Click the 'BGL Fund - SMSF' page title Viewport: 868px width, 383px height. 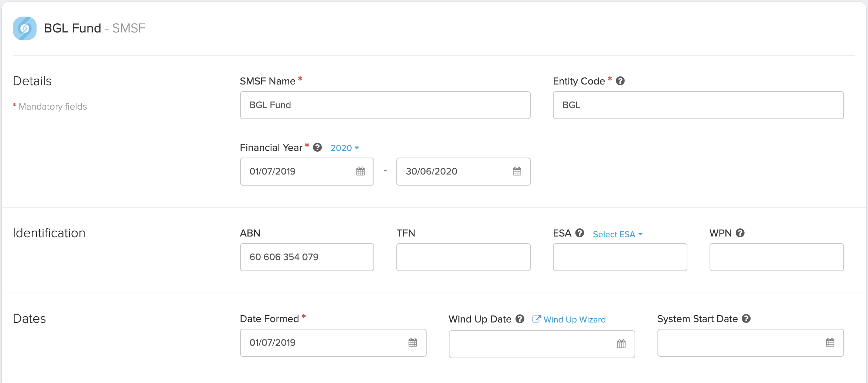[95, 28]
